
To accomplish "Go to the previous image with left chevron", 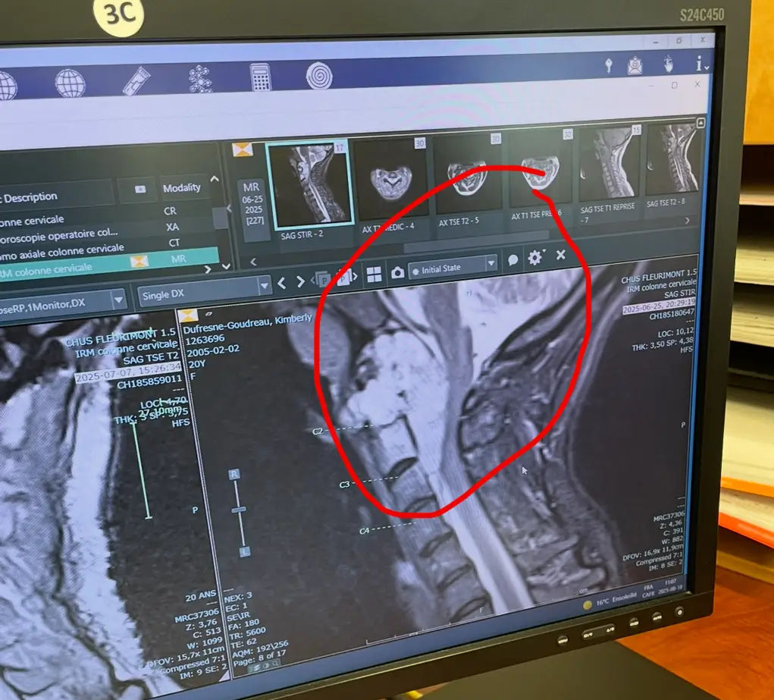I will point(281,283).
